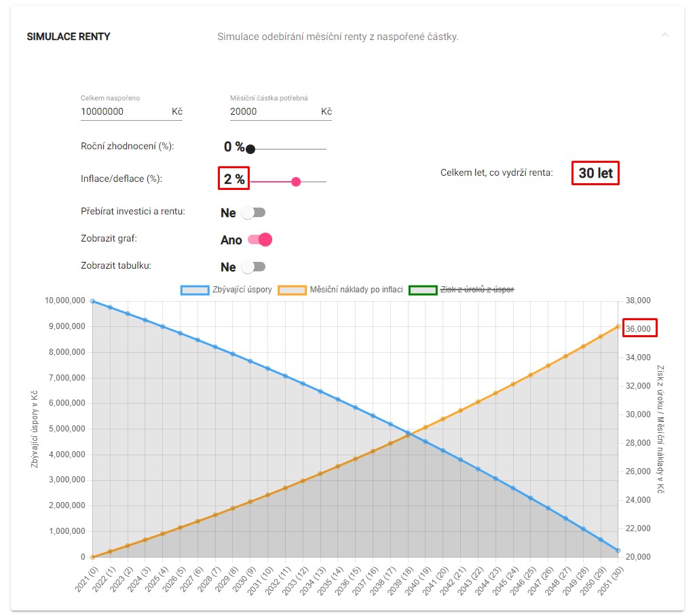Collapse the Simulace renty panel chevron

click(x=665, y=35)
